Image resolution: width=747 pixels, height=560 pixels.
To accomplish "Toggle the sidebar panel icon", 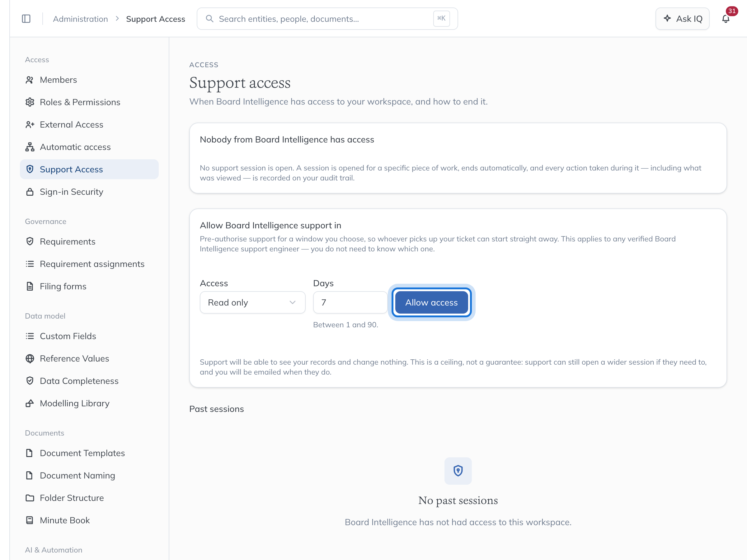I will 26,19.
